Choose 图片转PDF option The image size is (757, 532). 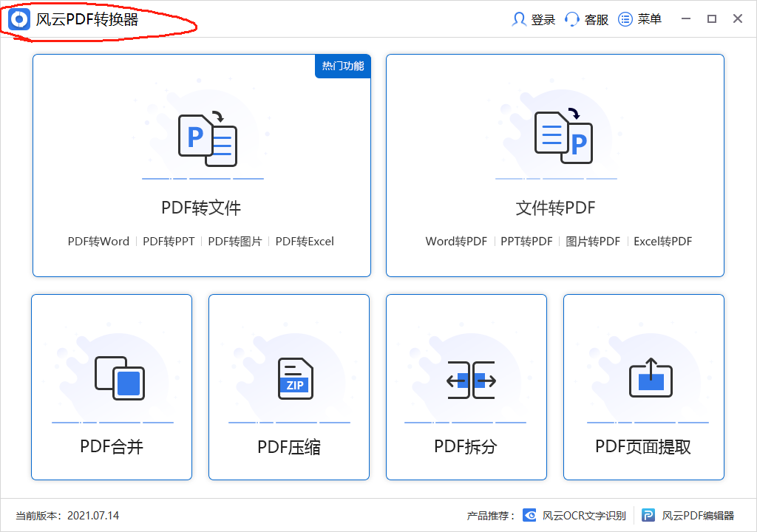(593, 242)
